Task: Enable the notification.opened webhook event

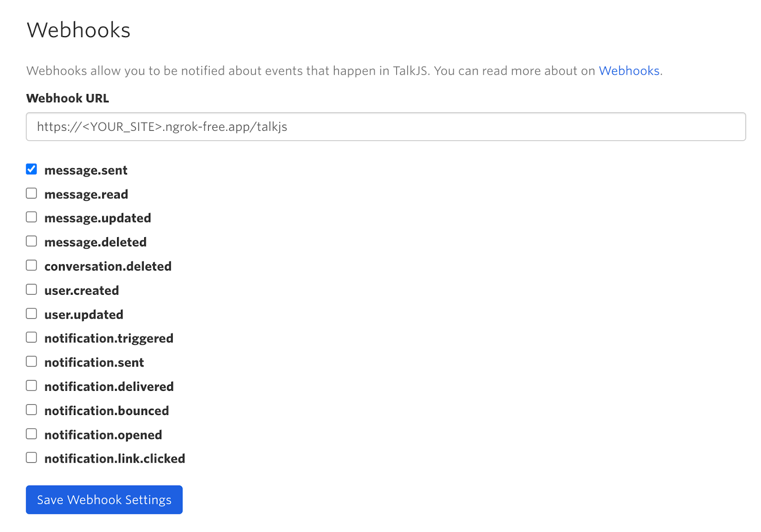Action: click(31, 433)
